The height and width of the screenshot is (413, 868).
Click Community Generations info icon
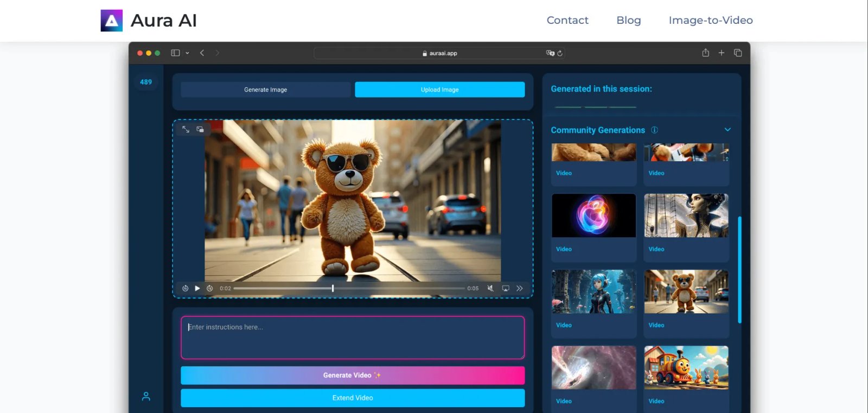point(654,130)
